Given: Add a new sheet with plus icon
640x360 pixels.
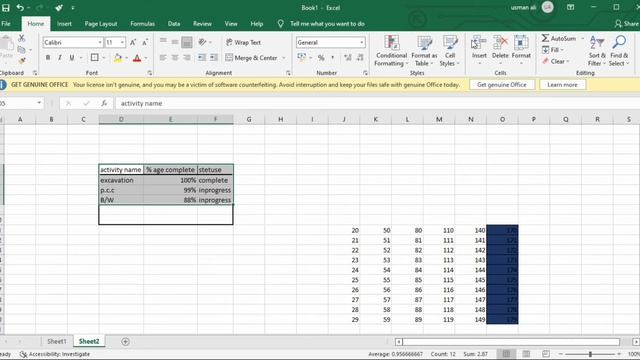Looking at the screenshot, I should coord(125,341).
